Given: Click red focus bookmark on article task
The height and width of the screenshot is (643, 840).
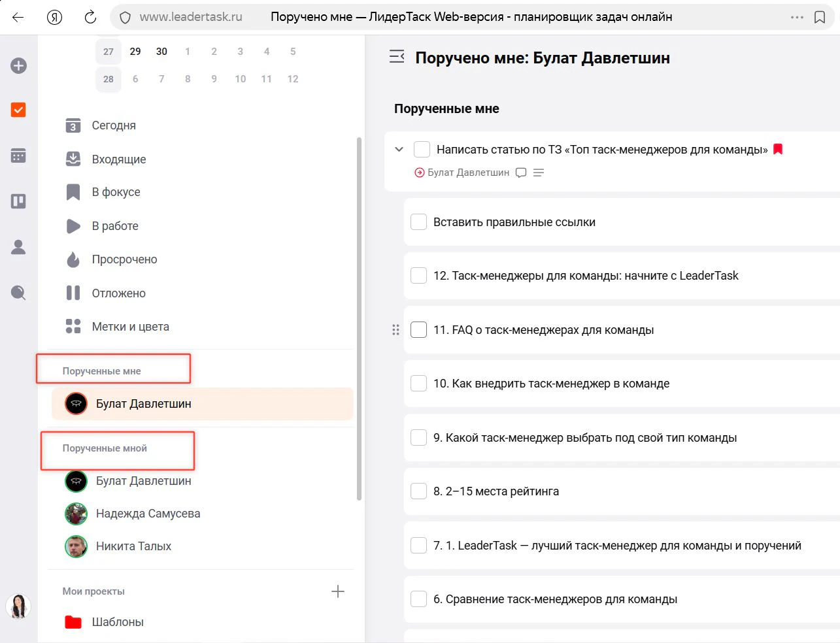Looking at the screenshot, I should 778,149.
